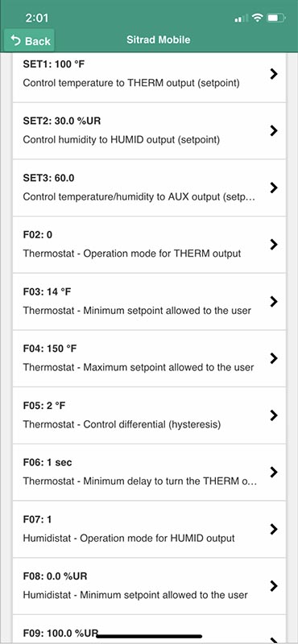Click the F08 humidistat minimum chevron
The height and width of the screenshot is (644, 298).
click(x=274, y=586)
